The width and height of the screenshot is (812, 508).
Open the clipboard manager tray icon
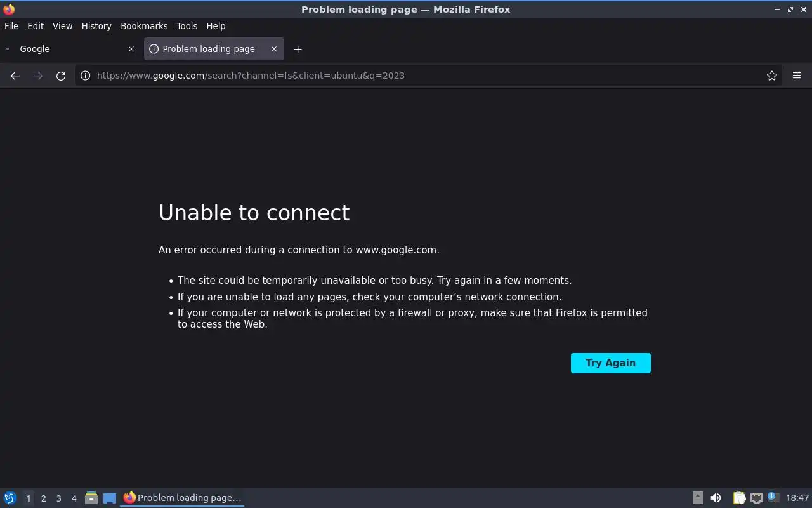(x=739, y=498)
